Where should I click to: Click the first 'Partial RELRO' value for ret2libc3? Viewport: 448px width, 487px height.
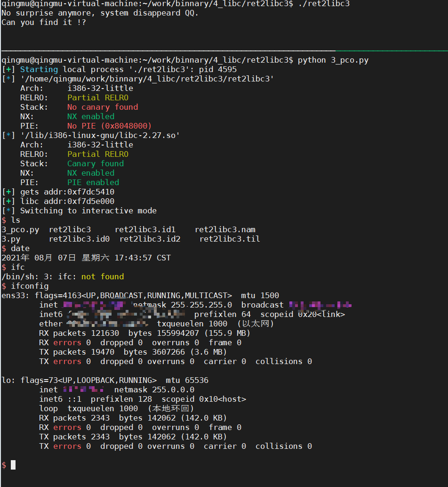pos(98,97)
